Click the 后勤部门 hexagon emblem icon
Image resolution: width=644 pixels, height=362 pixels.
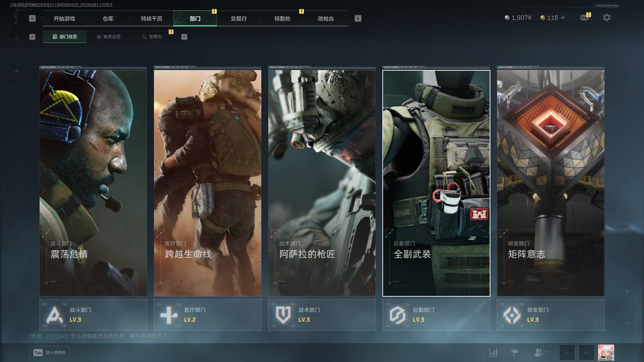pos(397,315)
